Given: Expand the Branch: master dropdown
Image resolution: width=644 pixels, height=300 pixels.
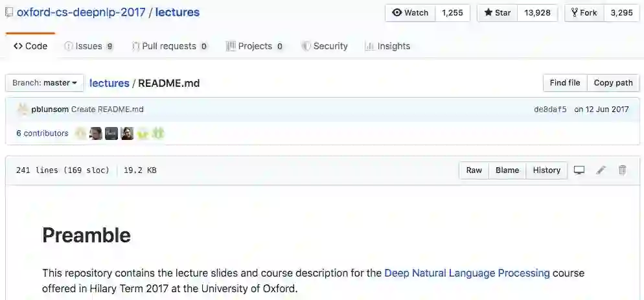Looking at the screenshot, I should pos(45,83).
